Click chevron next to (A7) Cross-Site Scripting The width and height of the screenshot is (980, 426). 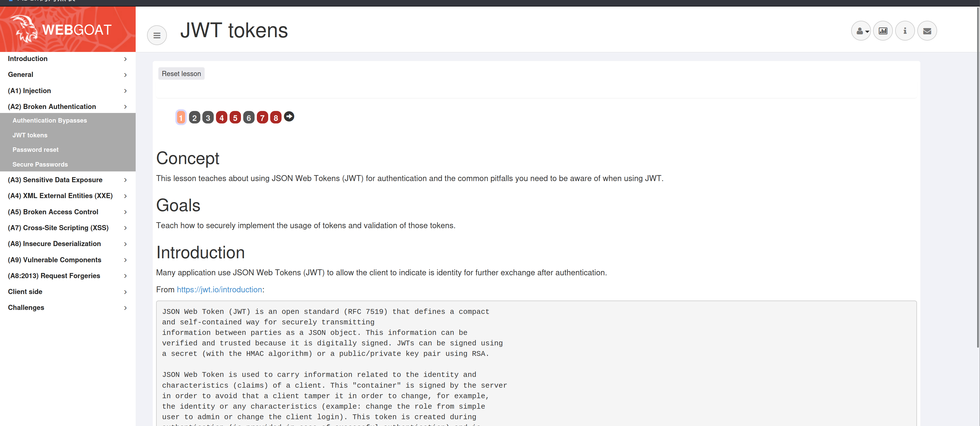click(x=125, y=228)
